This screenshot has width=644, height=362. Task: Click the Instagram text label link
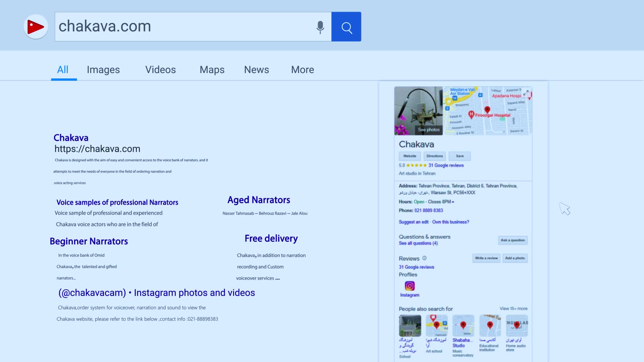(410, 295)
